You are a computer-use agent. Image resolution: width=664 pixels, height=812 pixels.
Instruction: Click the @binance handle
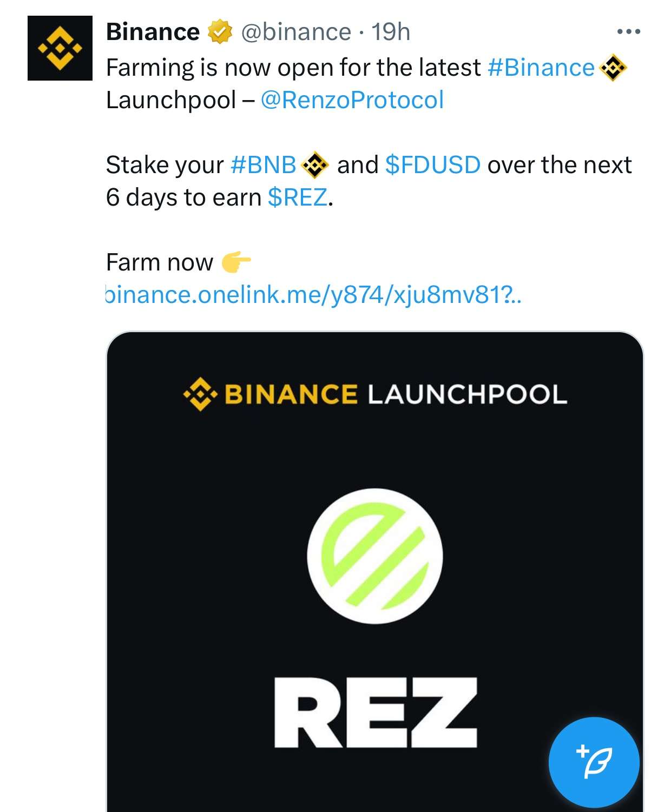pos(296,32)
